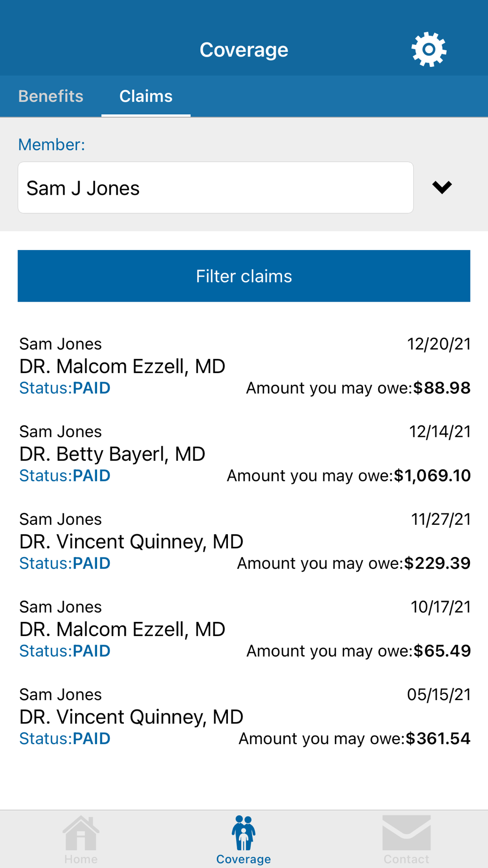Tap PAID status on the 12/14/21 claim
Screen dimensions: 488x868
[x=91, y=475]
